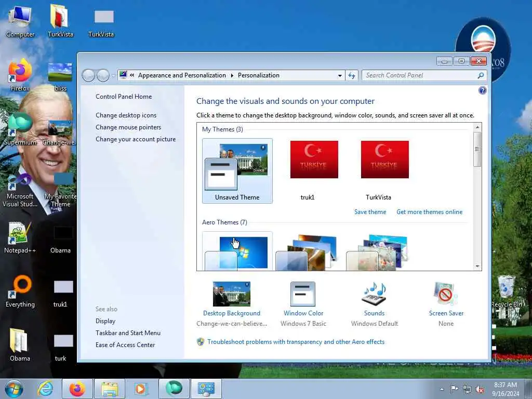The height and width of the screenshot is (399, 532).
Task: Click the search magnifier icon
Action: (481, 75)
